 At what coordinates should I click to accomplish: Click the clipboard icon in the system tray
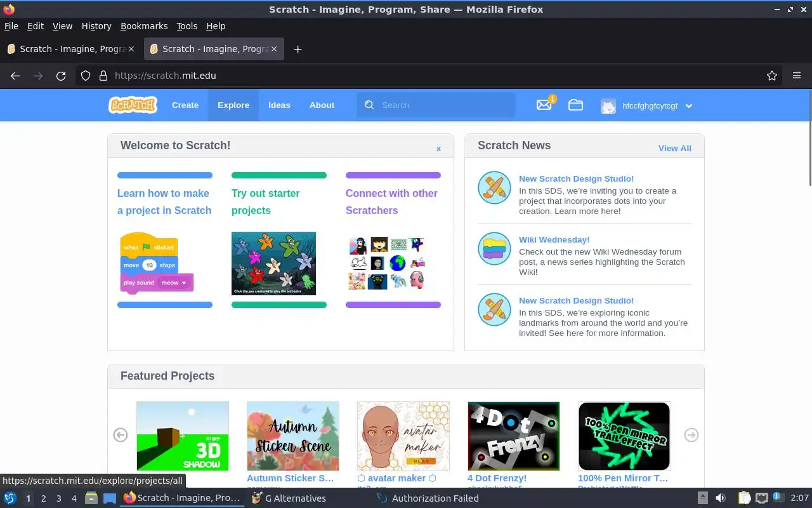pos(744,498)
